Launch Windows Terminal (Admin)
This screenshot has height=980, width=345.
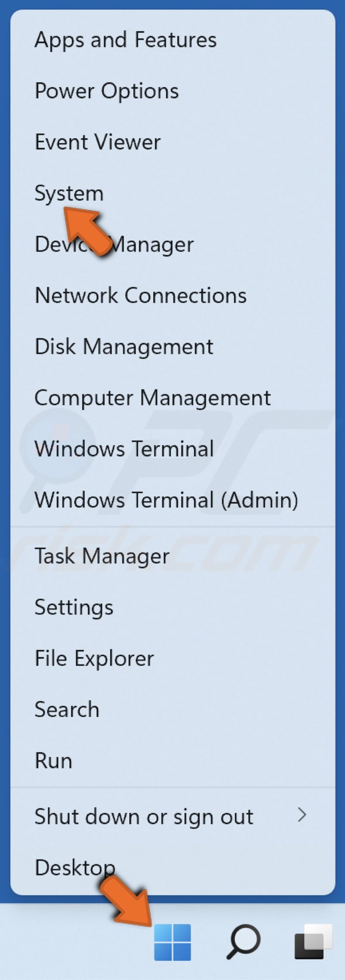(x=166, y=500)
